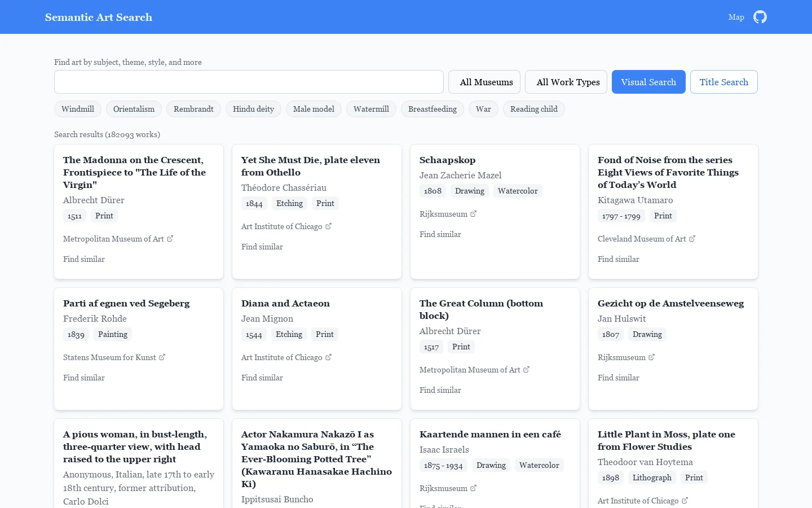Viewport: 812px width, 508px height.
Task: Open external link icon beside Cleveland Museum of Art
Action: coord(692,239)
